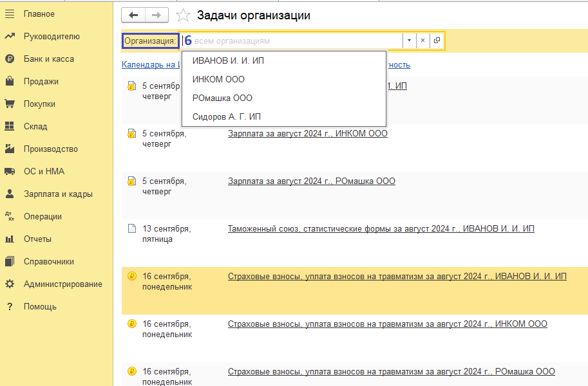Image resolution: width=588 pixels, height=386 pixels.
Task: Open Таможенный союз статистические формы task link
Action: tap(381, 229)
